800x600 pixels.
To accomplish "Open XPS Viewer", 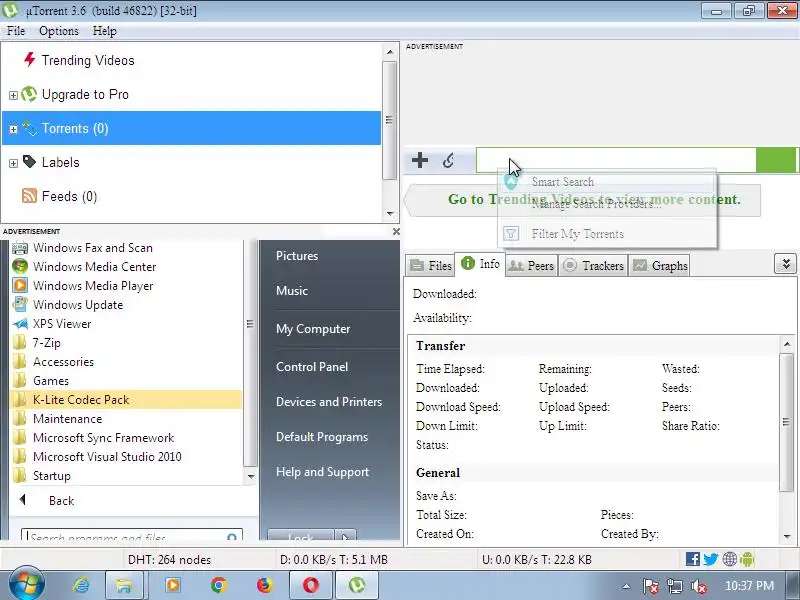I will [x=125, y=324].
